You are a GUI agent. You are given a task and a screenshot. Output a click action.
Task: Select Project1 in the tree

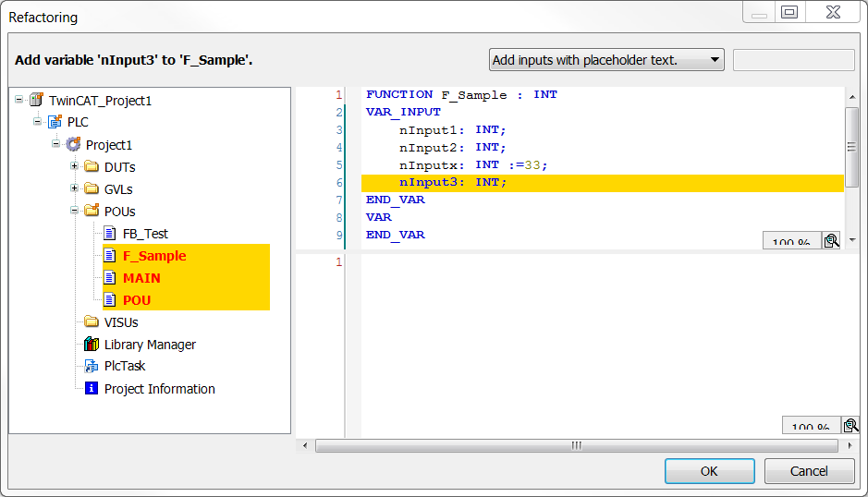[109, 145]
